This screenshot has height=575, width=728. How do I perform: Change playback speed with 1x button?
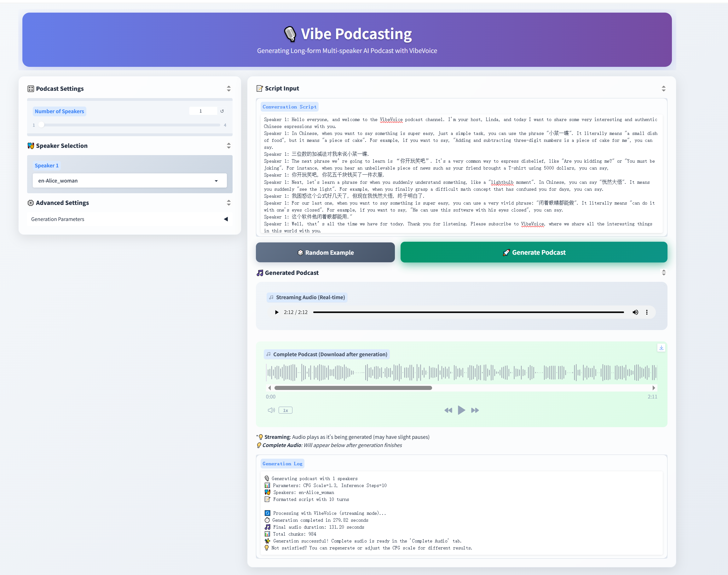(286, 410)
